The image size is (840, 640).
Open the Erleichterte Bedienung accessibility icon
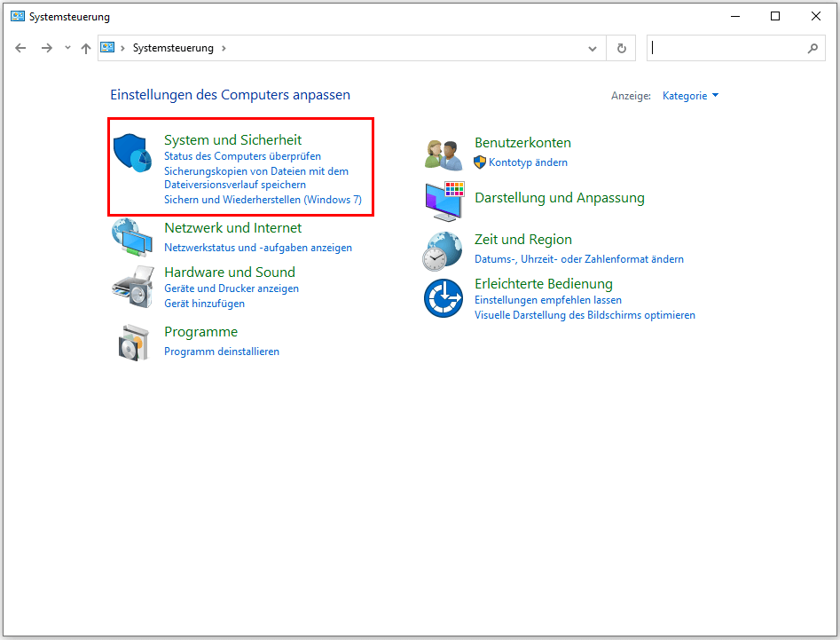(444, 298)
